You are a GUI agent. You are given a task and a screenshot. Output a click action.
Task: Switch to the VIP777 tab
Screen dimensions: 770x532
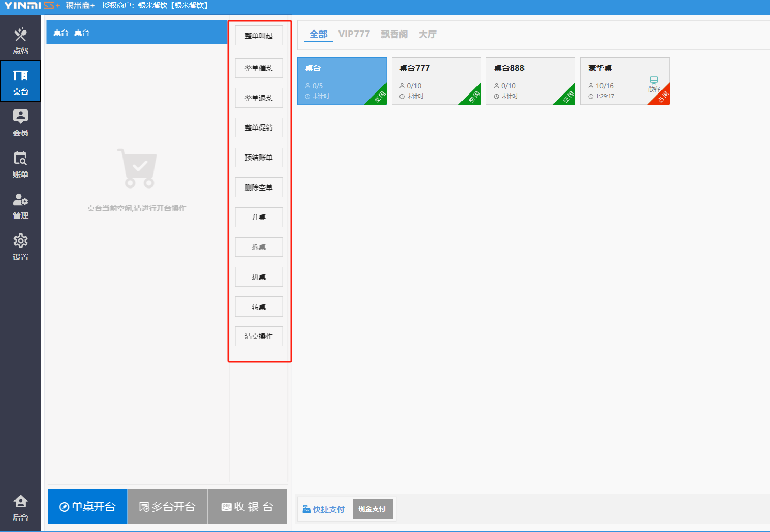(354, 35)
